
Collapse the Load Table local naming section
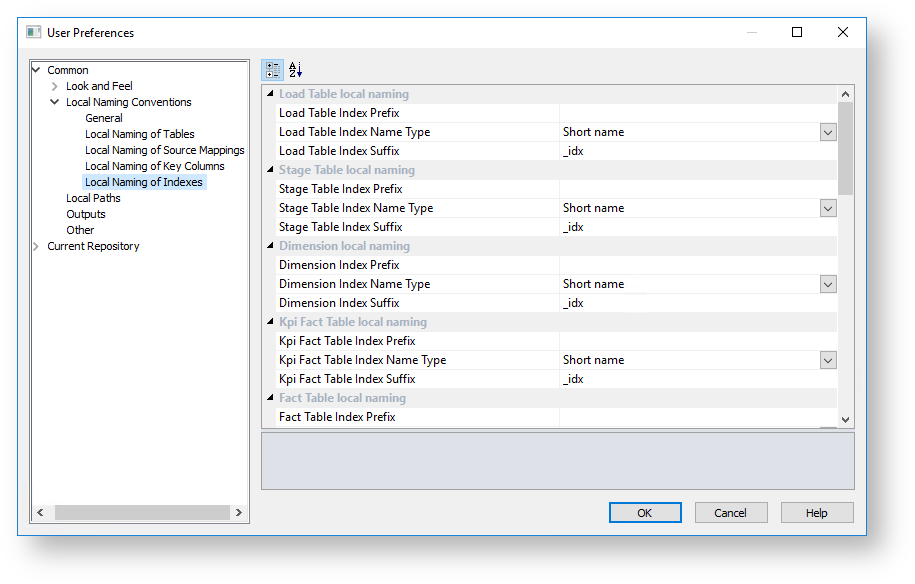[x=270, y=94]
